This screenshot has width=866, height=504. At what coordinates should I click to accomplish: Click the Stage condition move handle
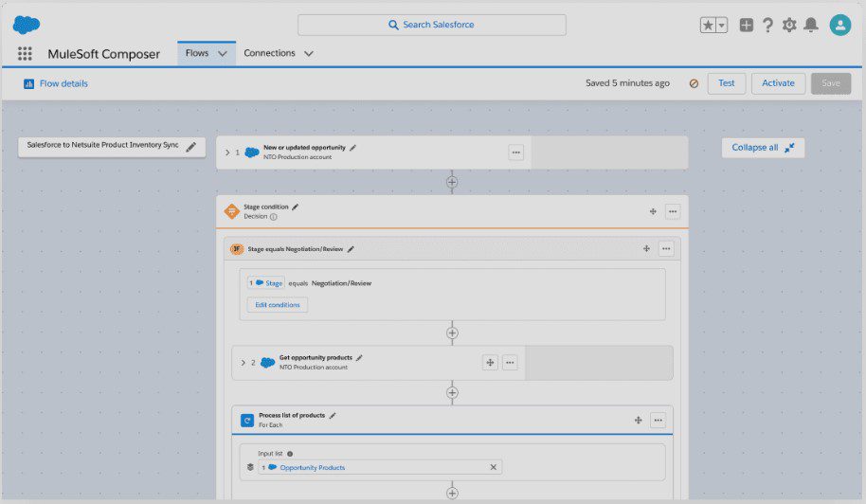tap(653, 211)
